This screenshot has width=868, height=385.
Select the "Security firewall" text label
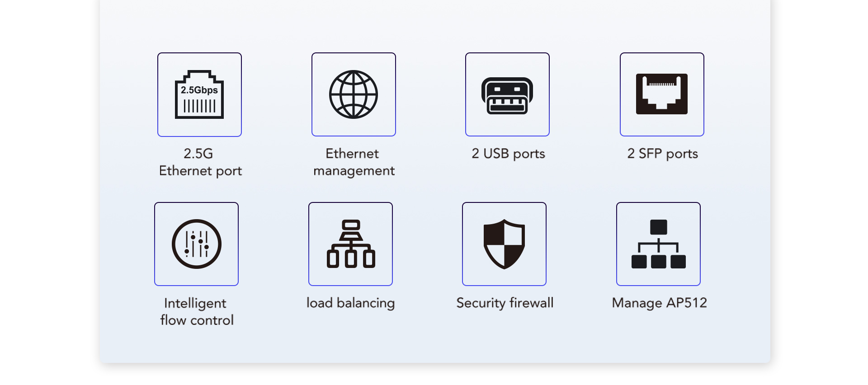[505, 303]
